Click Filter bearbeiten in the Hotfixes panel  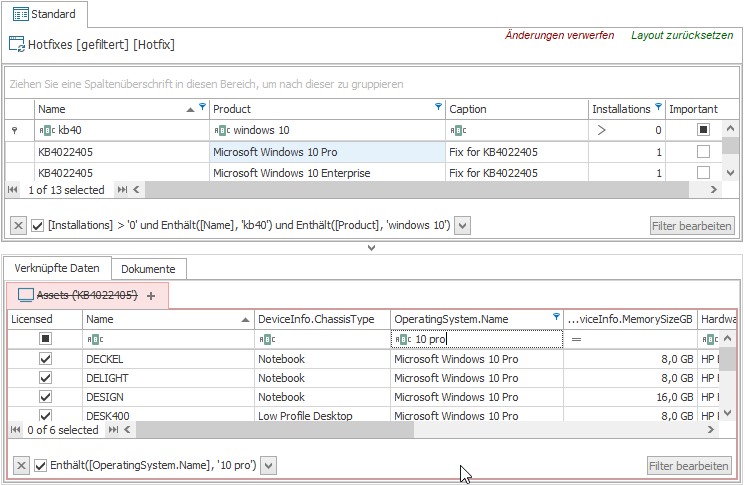tap(692, 226)
